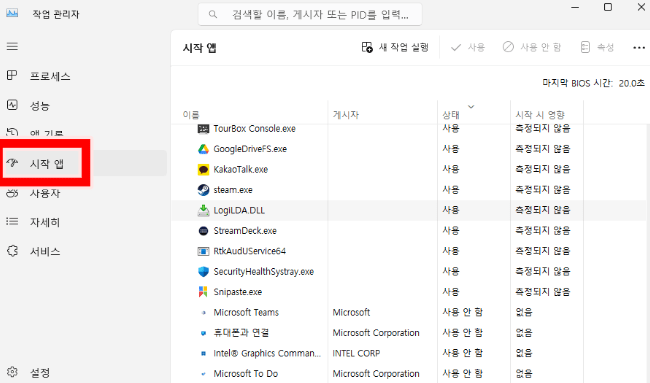Click the TourBox Console.exe icon

203,129
